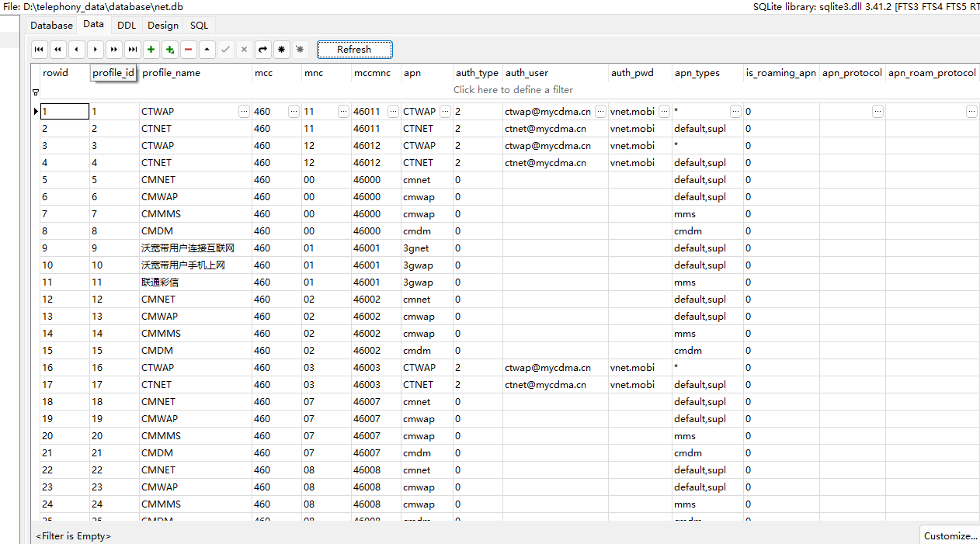The image size is (980, 544).
Task: Click the apn_types cell 'mms' in row 20
Action: [x=707, y=436]
